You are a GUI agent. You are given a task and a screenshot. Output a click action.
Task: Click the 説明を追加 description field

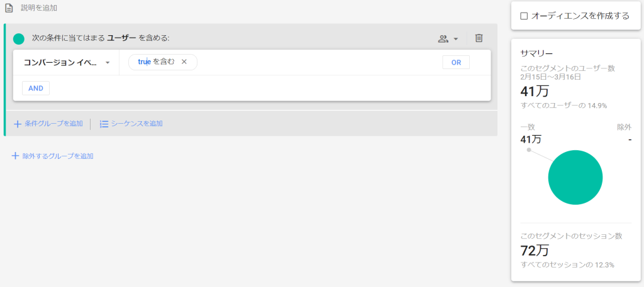tap(39, 8)
